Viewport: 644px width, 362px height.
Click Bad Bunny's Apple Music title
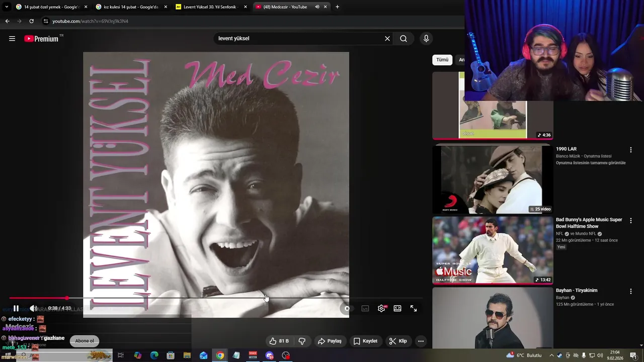(x=589, y=223)
